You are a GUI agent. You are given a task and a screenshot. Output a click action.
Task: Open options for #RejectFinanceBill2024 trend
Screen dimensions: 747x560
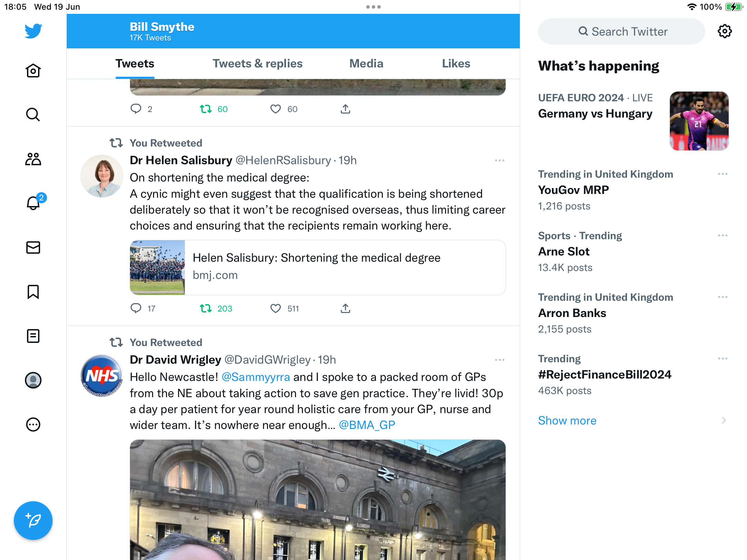(x=723, y=358)
